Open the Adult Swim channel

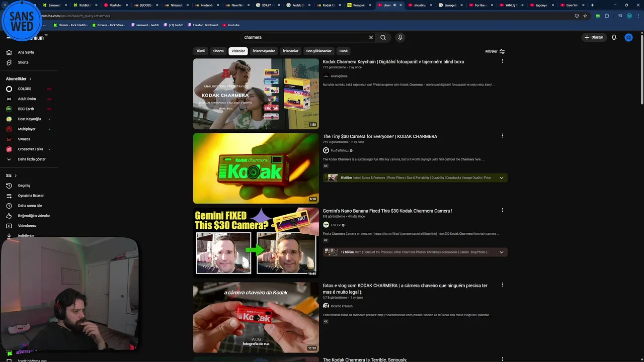[27, 99]
